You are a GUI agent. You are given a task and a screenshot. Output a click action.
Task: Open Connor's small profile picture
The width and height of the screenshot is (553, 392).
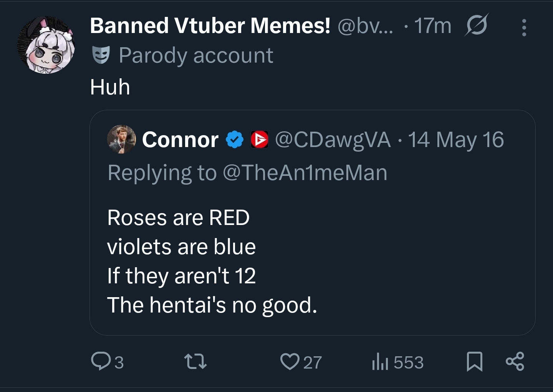(121, 139)
